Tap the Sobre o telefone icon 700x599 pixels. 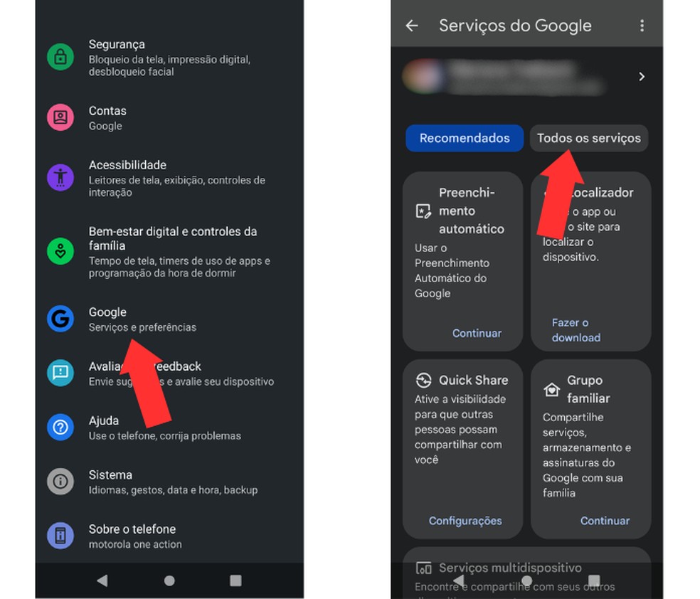pos(60,536)
